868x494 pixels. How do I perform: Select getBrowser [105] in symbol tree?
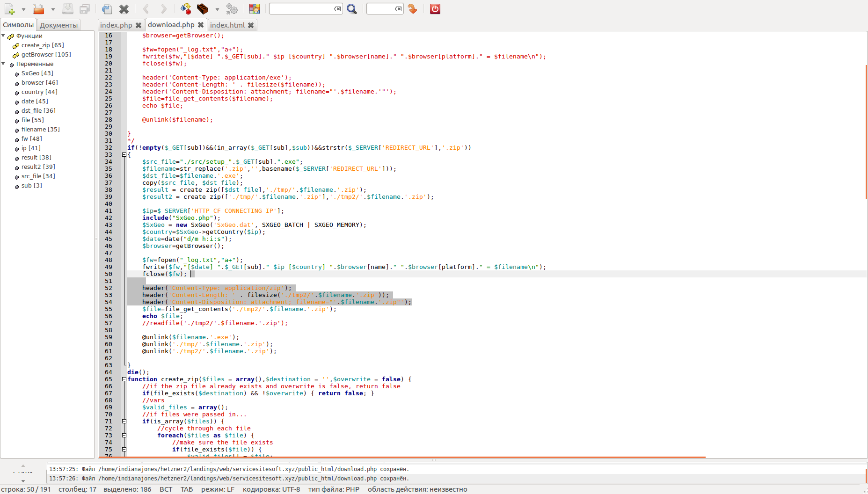coord(46,55)
